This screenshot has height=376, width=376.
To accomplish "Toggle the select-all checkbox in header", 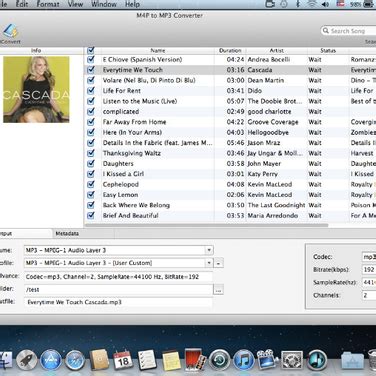I will tap(90, 50).
